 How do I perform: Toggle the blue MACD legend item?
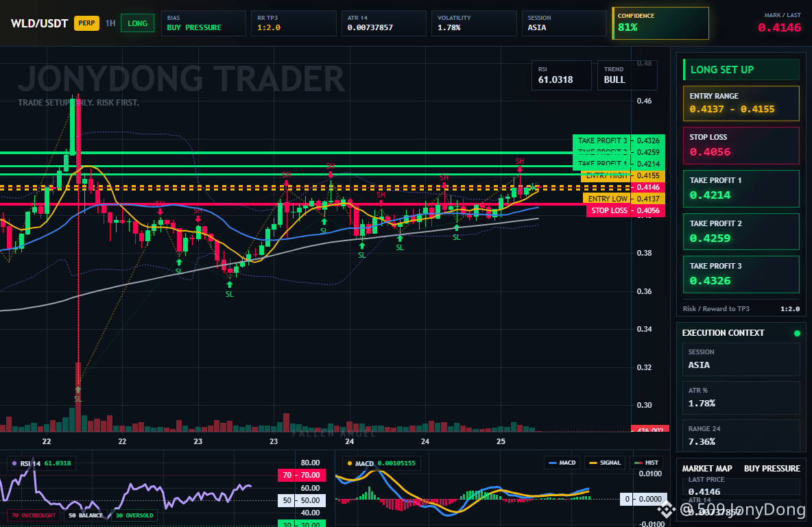[562, 463]
